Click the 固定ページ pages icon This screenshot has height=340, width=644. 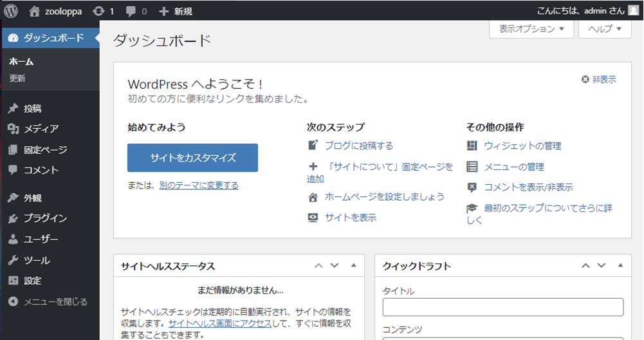pos(13,149)
